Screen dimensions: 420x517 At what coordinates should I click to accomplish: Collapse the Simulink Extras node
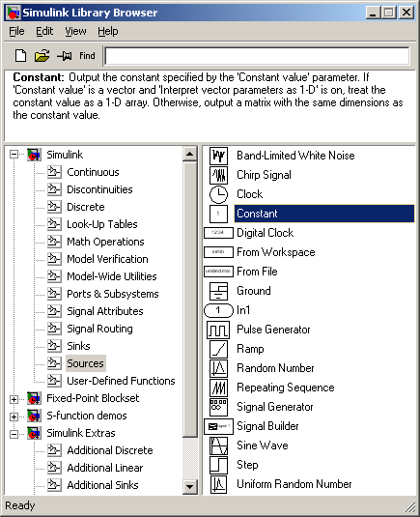click(x=14, y=434)
